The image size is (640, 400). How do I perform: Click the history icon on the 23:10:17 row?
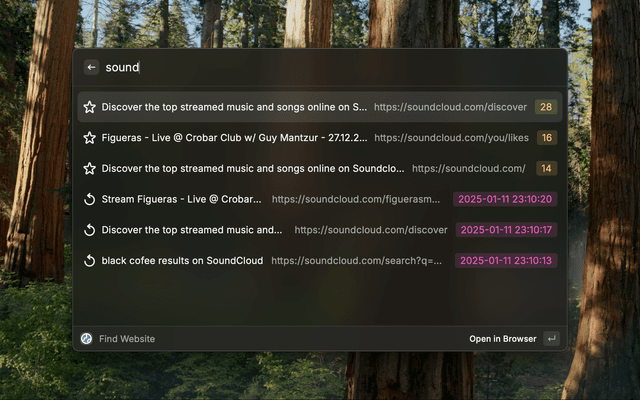[x=89, y=230]
